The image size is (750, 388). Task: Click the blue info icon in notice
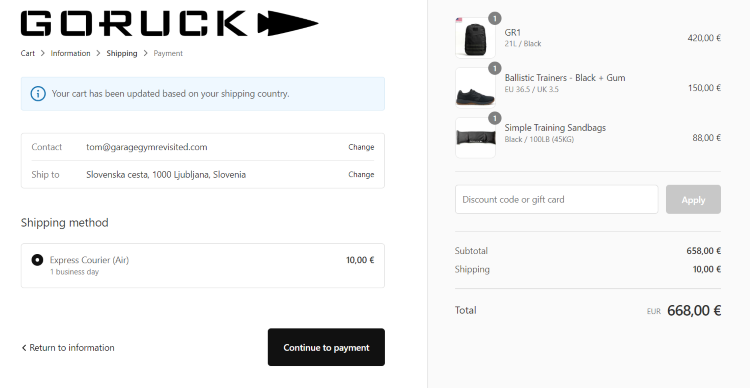[x=38, y=94]
